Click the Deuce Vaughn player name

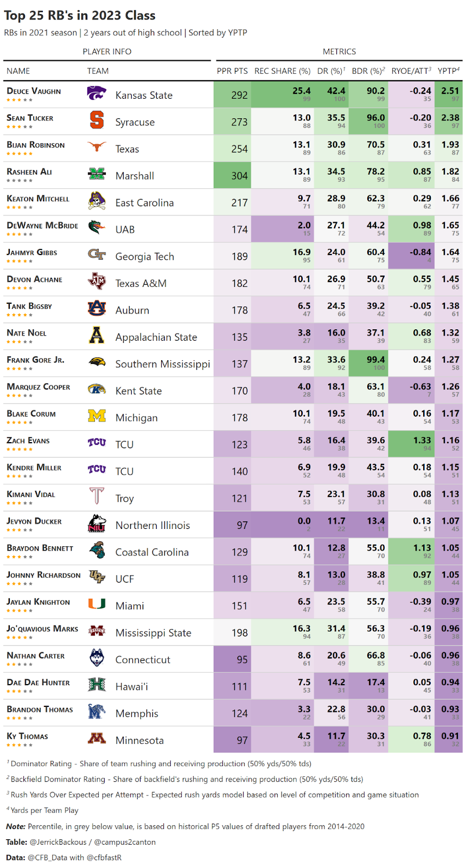point(34,91)
